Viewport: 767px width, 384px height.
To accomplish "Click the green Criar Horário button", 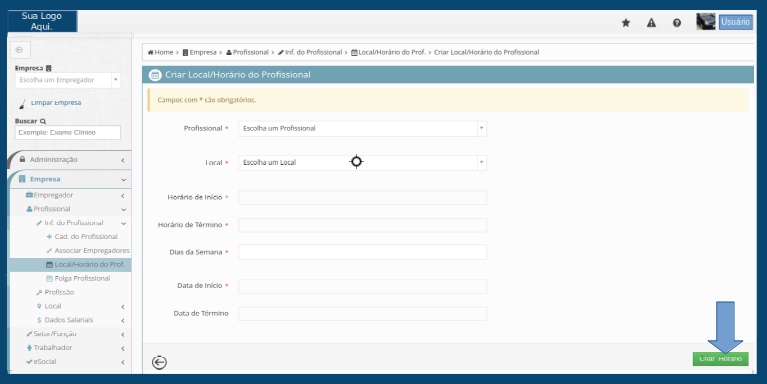I will click(x=720, y=359).
